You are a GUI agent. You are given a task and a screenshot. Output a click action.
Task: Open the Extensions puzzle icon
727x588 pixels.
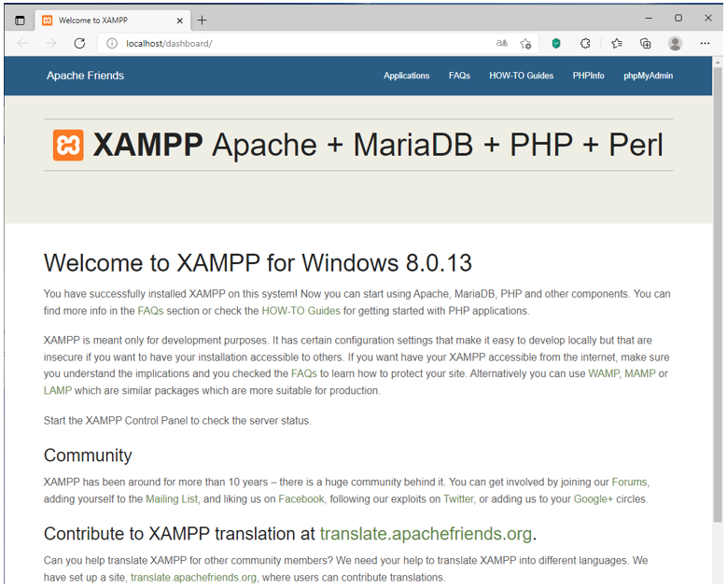pos(585,44)
